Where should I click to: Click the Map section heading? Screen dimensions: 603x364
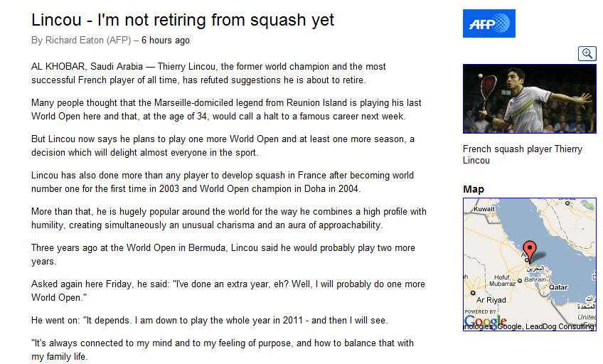pyautogui.click(x=473, y=189)
